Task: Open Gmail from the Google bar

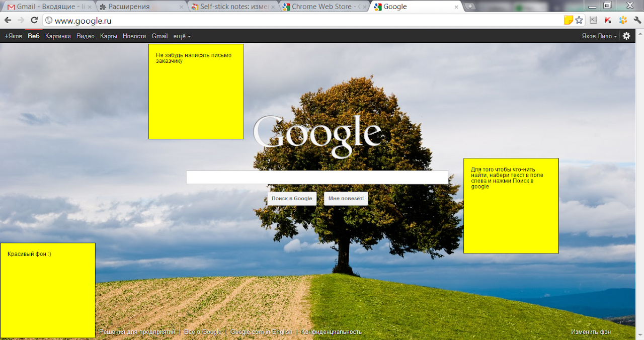Action: [x=159, y=36]
